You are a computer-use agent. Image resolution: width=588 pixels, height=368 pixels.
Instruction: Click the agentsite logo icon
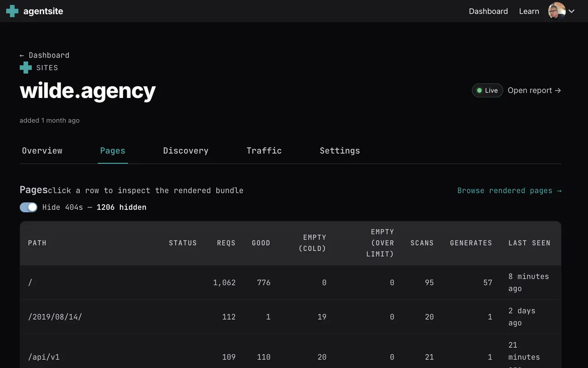pyautogui.click(x=12, y=11)
